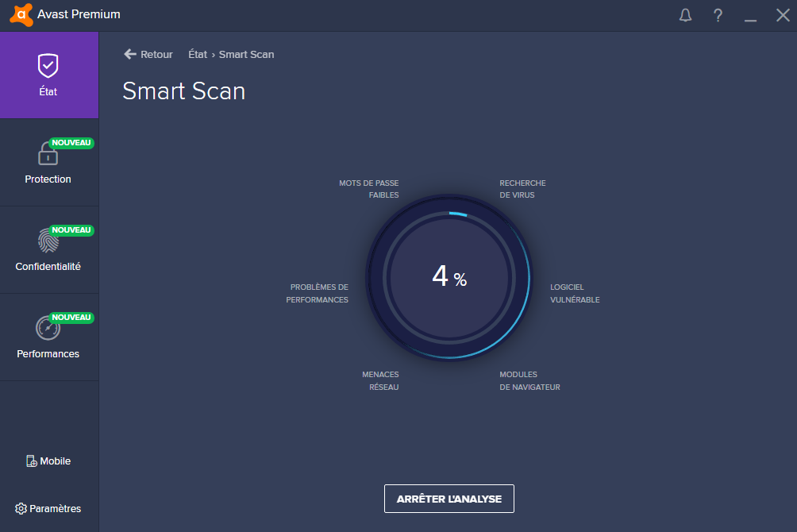Click the Avast logo icon in title bar

coord(21,14)
